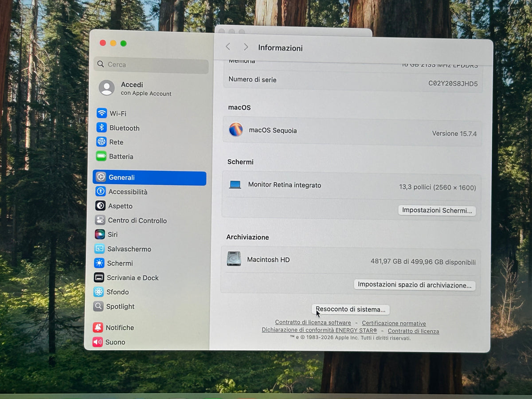Click the Spotlight label in sidebar
Viewport: 532px width, 399px height.
click(120, 307)
